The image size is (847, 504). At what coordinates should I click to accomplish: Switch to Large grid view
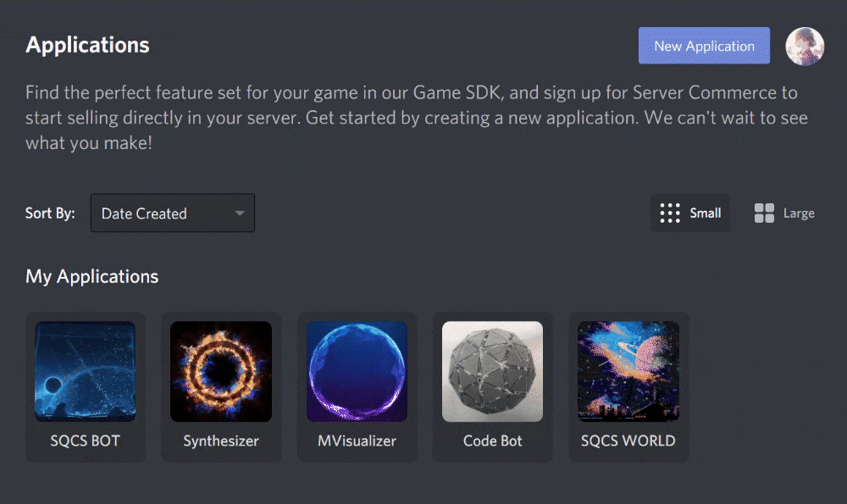pyautogui.click(x=783, y=213)
